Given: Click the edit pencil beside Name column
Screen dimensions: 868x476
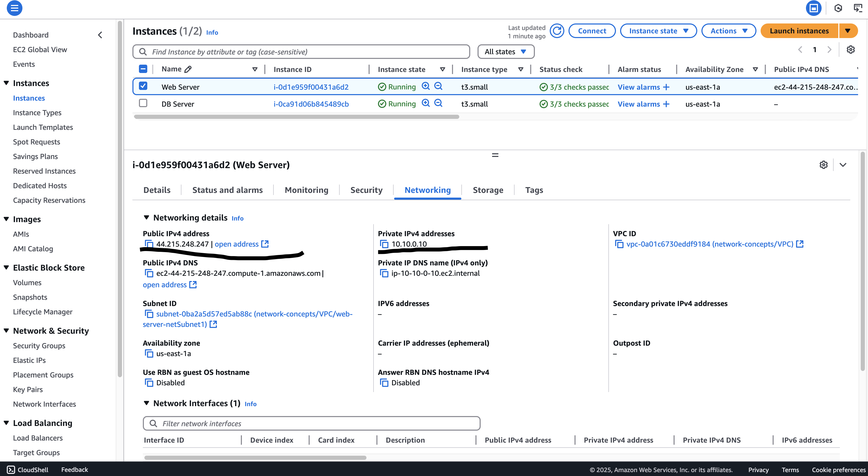Looking at the screenshot, I should tap(188, 69).
